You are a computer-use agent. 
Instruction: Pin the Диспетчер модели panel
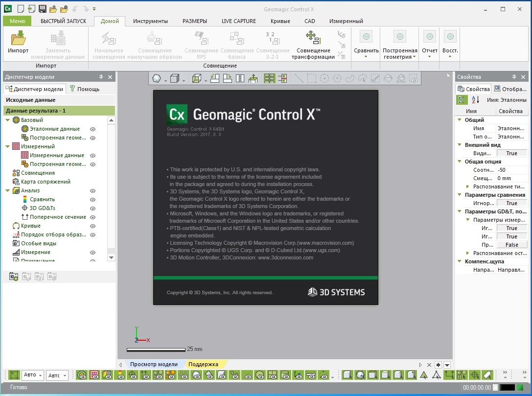tap(101, 77)
